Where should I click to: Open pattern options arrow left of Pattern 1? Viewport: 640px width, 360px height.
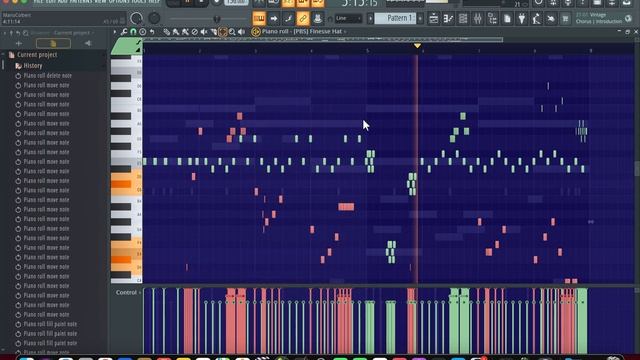370,18
